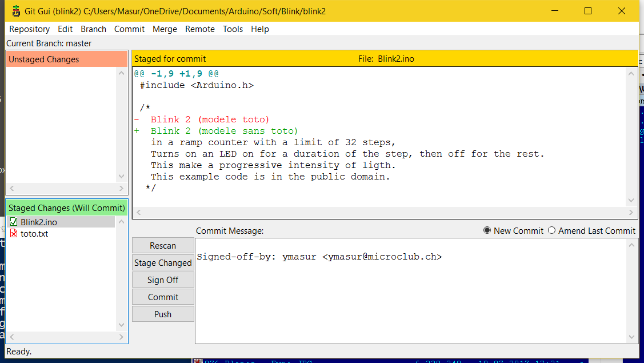
Task: Open the Repository menu
Action: 30,29
